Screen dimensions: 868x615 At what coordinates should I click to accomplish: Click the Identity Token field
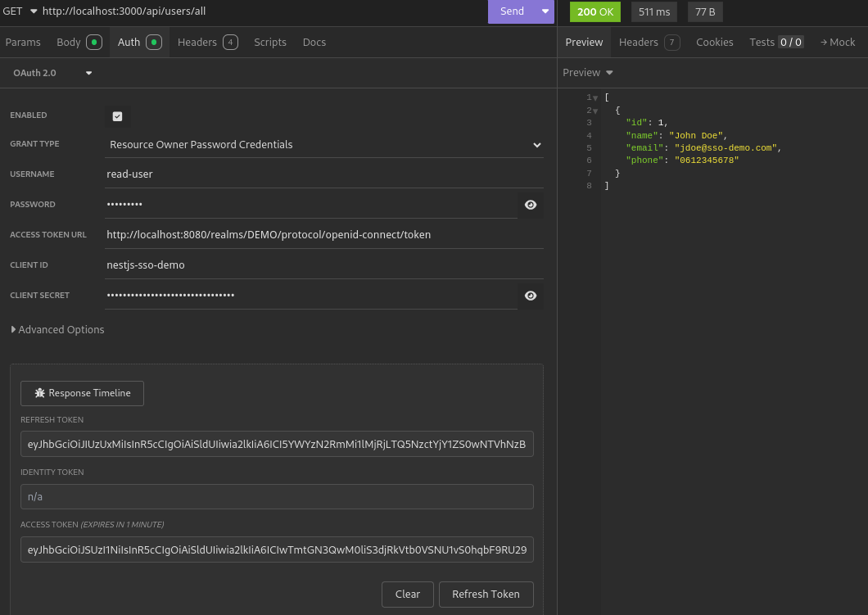(277, 496)
